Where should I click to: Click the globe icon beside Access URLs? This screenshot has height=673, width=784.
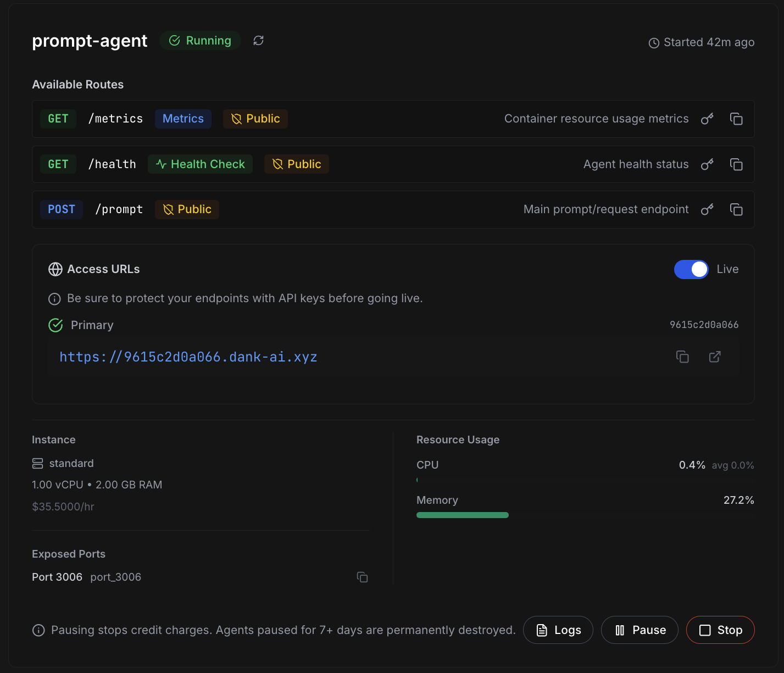55,269
